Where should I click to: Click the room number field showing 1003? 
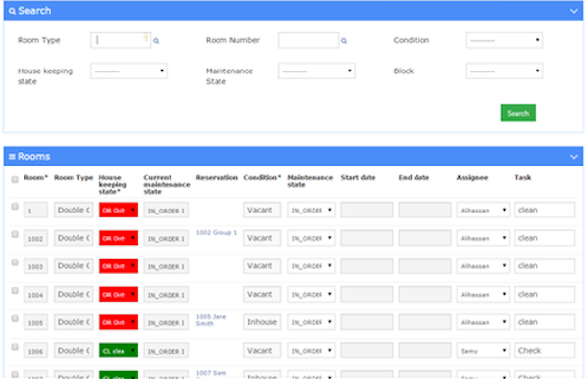coord(35,266)
